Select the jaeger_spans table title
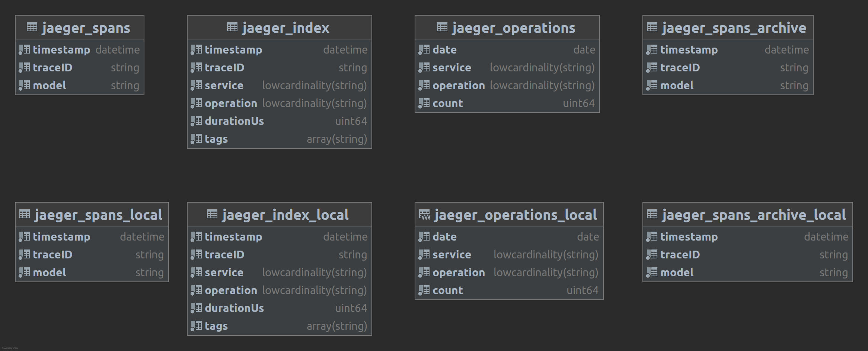 tap(86, 28)
